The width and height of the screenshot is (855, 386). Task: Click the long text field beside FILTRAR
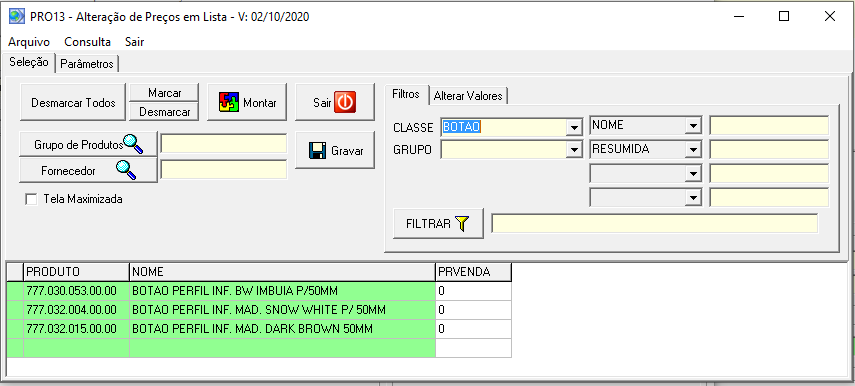(654, 224)
